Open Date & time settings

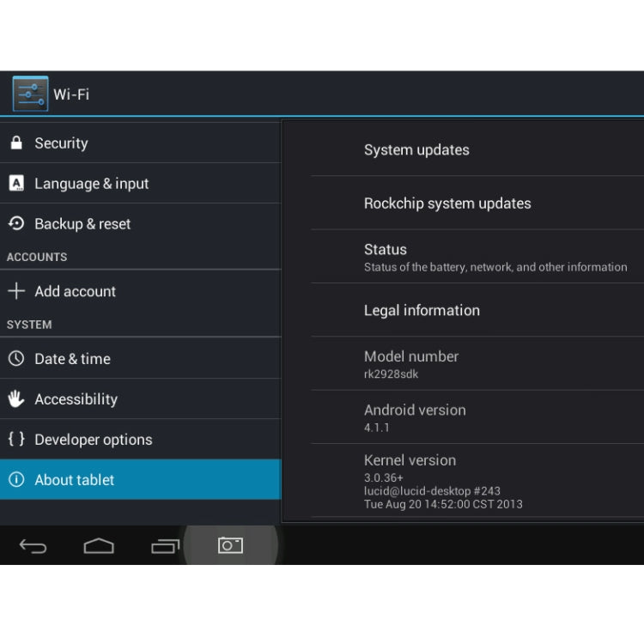pos(141,359)
